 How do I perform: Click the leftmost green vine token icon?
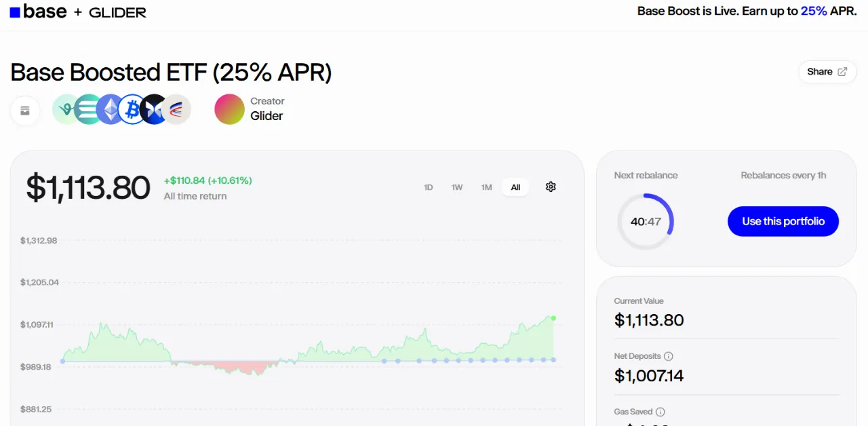[x=66, y=109]
